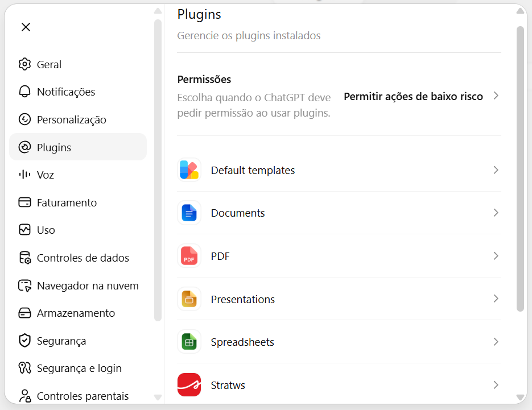This screenshot has height=410, width=532.
Task: Click the shield icon beside Segurança
Action: coord(25,341)
